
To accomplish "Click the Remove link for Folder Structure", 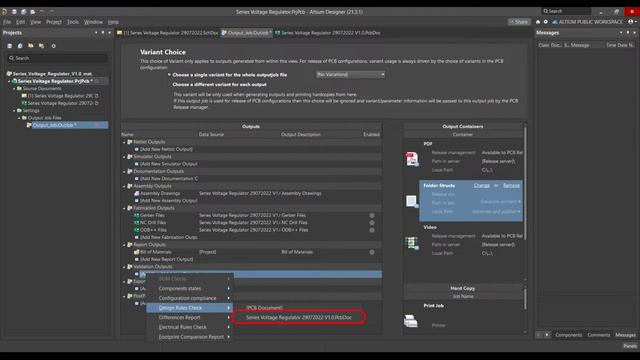I will click(511, 185).
